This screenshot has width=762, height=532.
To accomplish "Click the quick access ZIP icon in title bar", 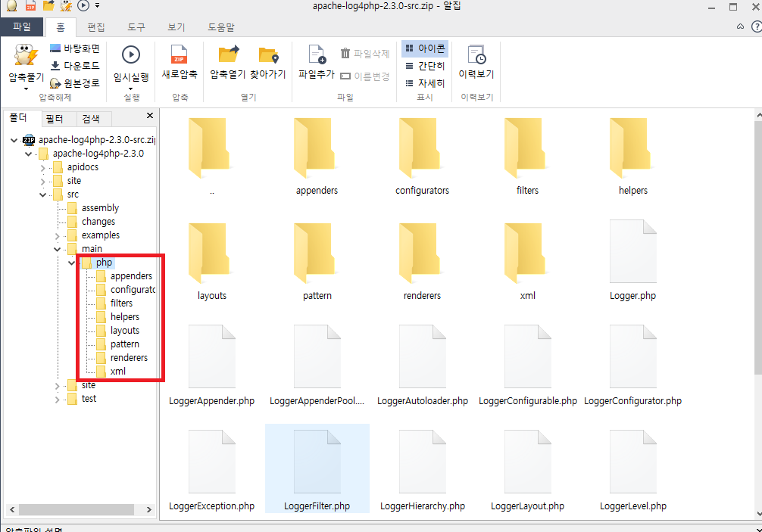I will point(30,5).
